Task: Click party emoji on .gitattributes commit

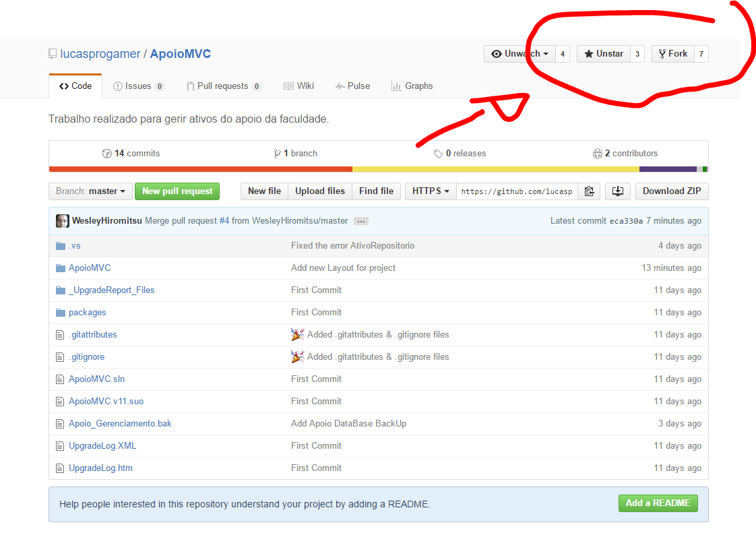Action: pyautogui.click(x=298, y=334)
